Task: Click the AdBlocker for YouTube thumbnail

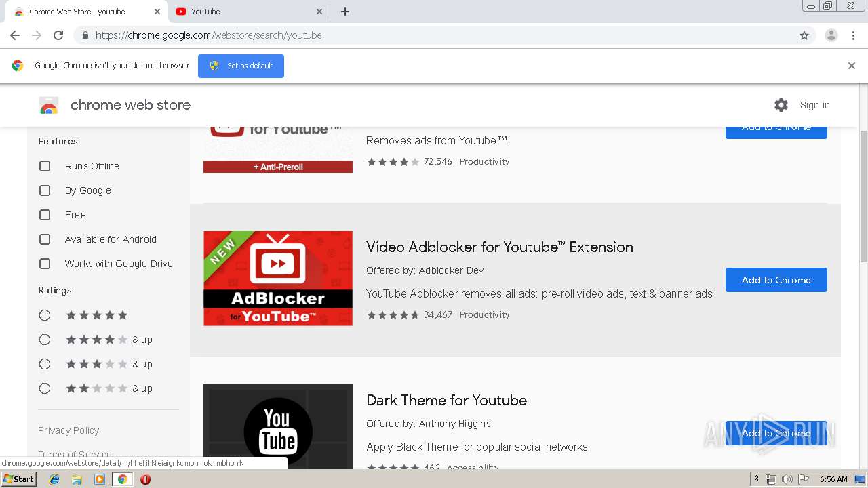Action: [278, 279]
